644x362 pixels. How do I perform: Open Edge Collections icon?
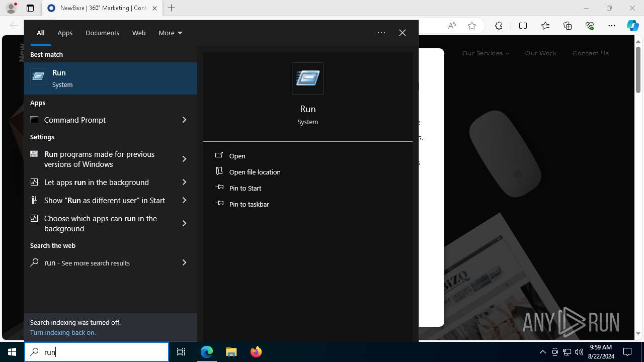pyautogui.click(x=568, y=26)
